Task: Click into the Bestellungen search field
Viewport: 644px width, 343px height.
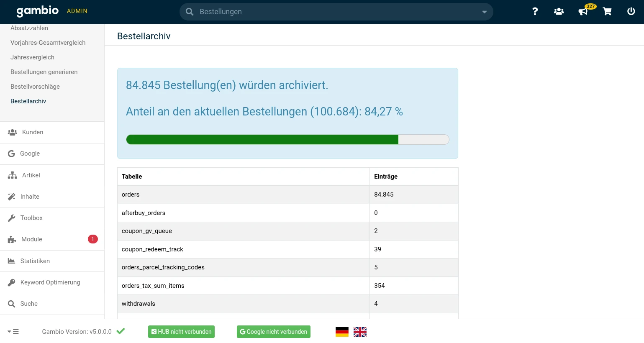Action: click(335, 12)
